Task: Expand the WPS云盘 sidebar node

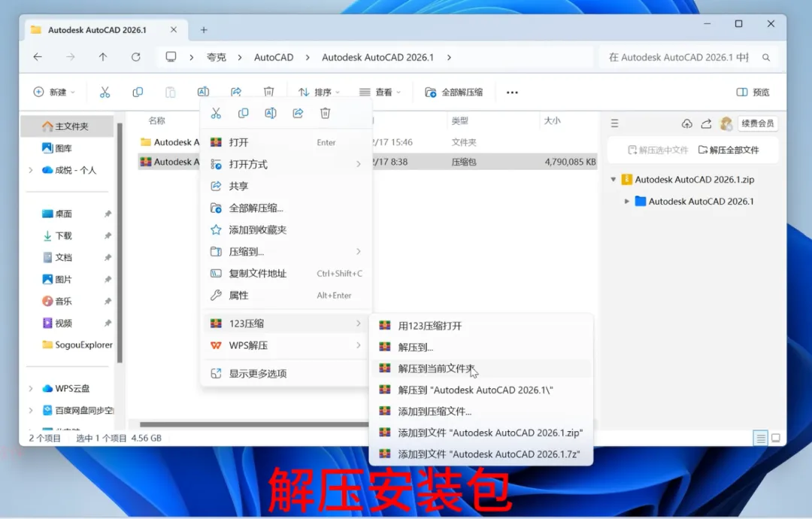Action: click(31, 388)
